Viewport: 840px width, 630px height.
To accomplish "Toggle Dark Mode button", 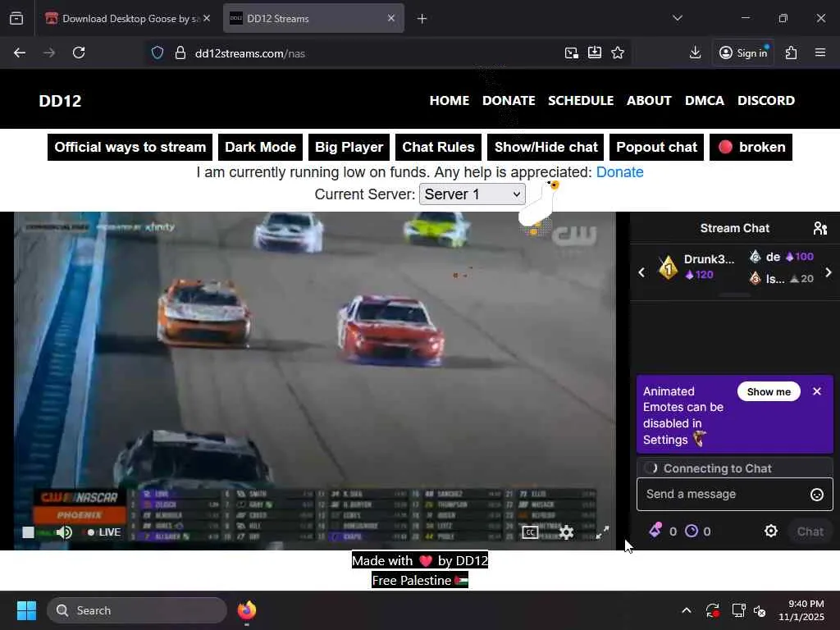I will click(x=260, y=148).
